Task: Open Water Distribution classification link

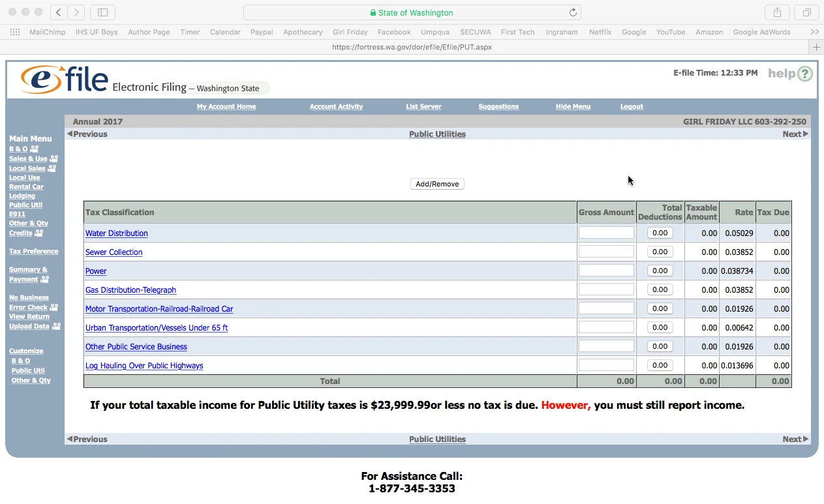Action: pyautogui.click(x=117, y=233)
